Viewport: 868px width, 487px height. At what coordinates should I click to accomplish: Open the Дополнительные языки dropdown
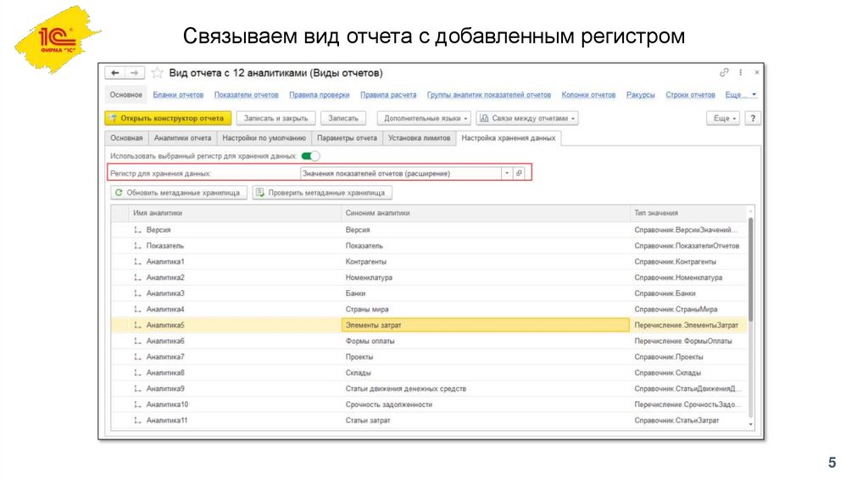[x=424, y=118]
